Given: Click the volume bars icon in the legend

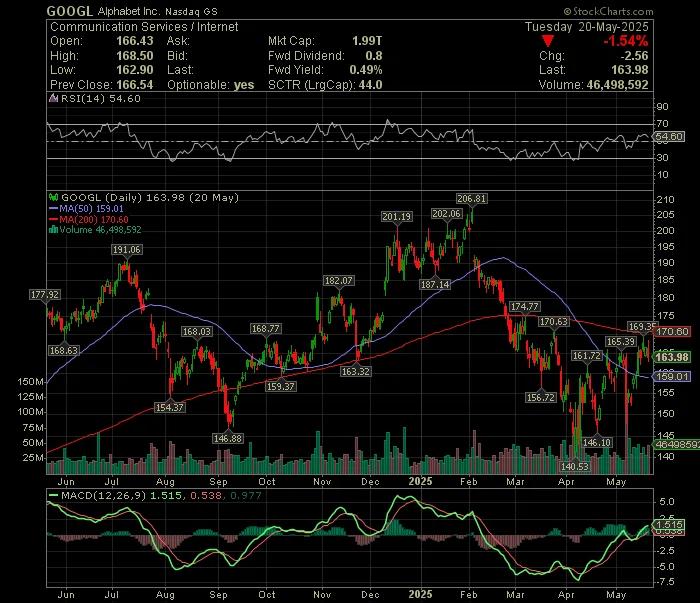Looking at the screenshot, I should pos(54,229).
